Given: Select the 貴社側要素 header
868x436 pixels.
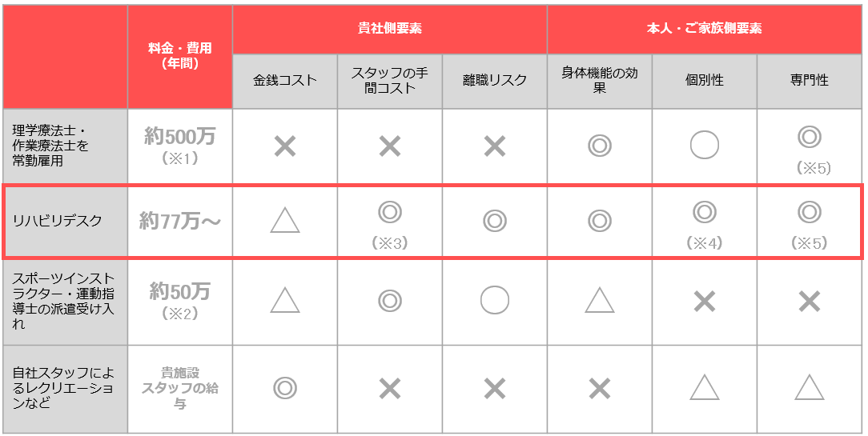Looking at the screenshot, I should tap(390, 29).
